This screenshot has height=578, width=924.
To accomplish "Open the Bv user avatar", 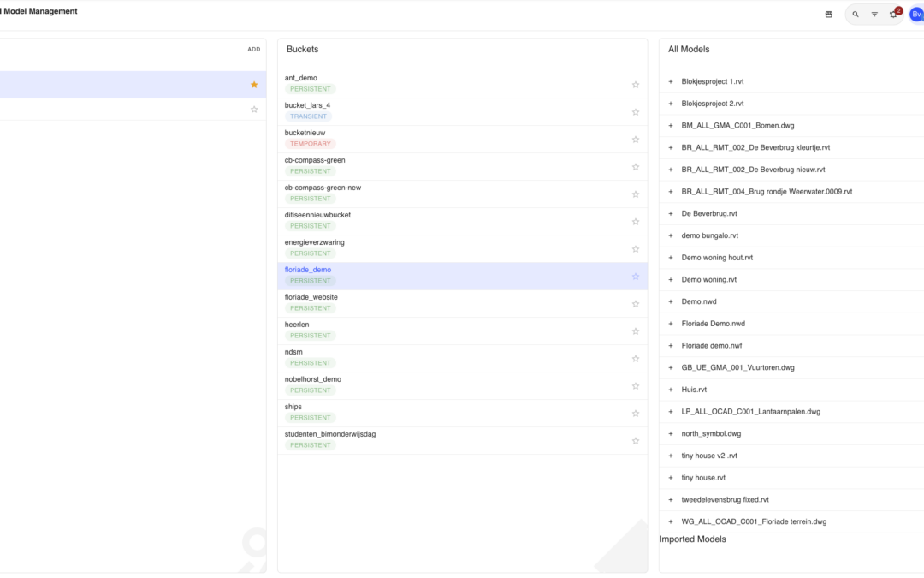I will (x=916, y=15).
